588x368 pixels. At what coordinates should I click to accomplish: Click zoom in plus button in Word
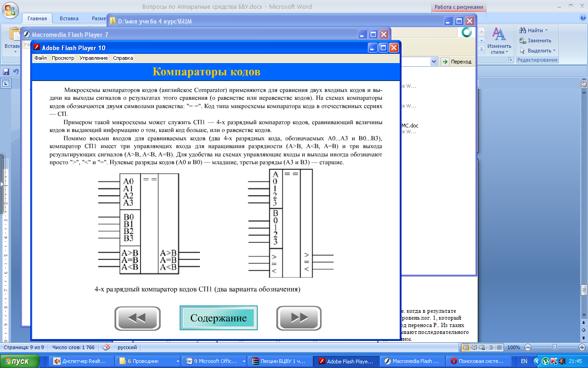[x=582, y=347]
